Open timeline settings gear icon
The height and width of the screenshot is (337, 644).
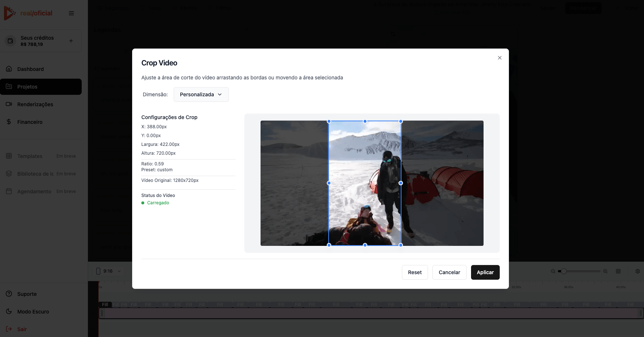[x=638, y=271]
